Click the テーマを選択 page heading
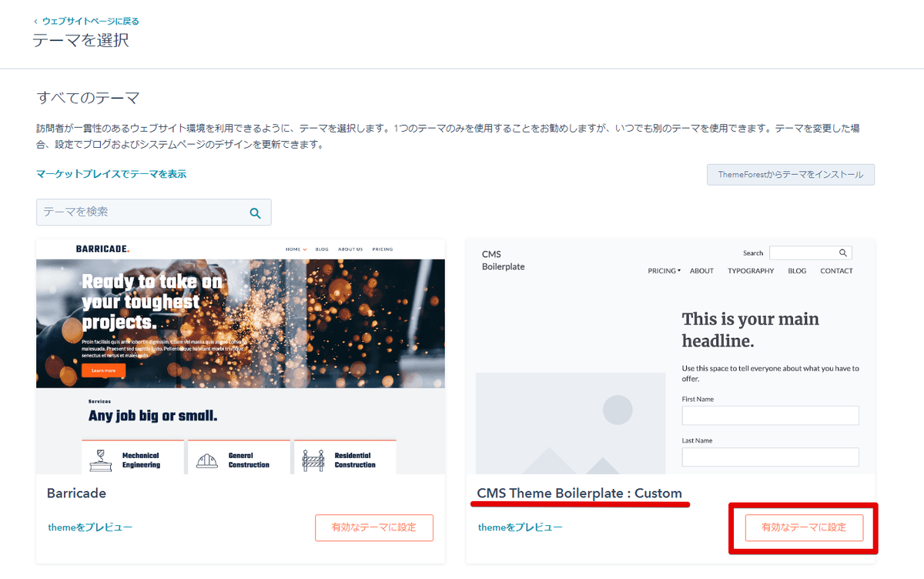Screen dimensions: 924x579 [x=81, y=40]
